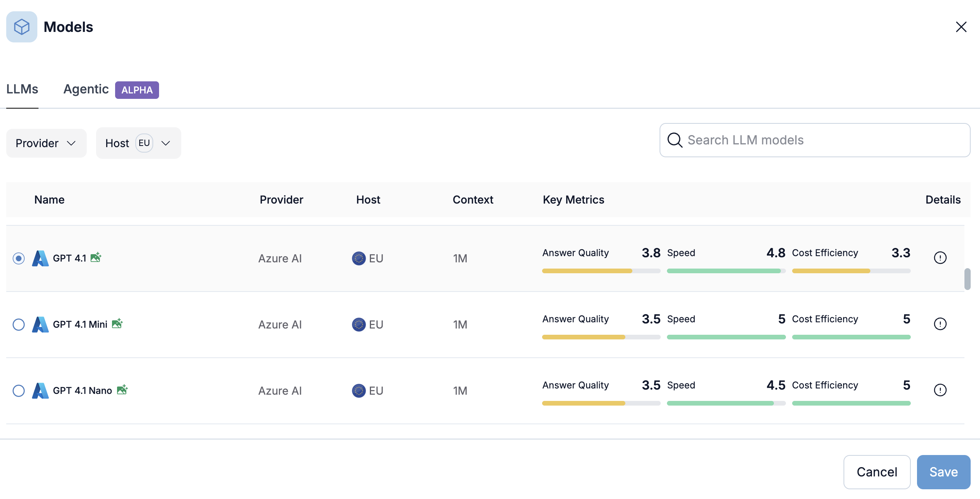Select the GPT 4.1 Nano radio button
Viewport: 980px width, 499px height.
(19, 391)
